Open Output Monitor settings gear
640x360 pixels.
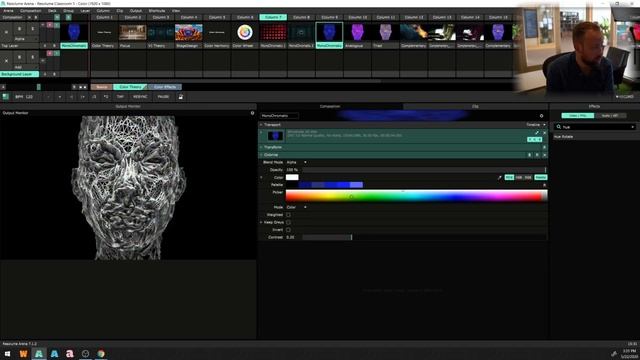click(x=252, y=113)
